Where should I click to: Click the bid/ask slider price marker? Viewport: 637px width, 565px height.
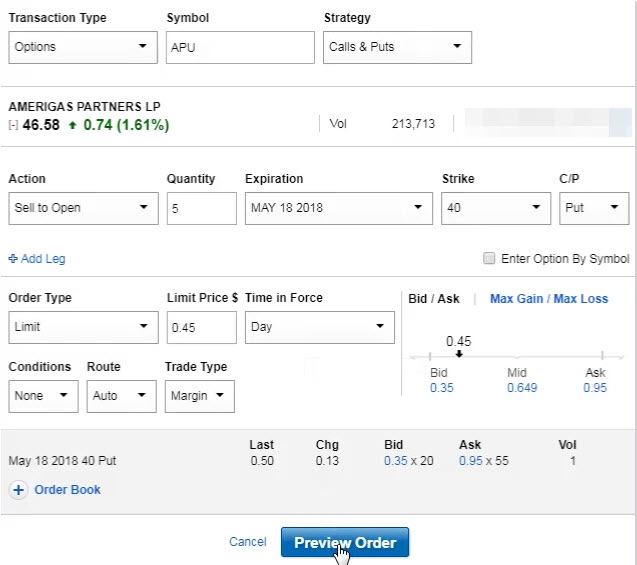[x=458, y=353]
